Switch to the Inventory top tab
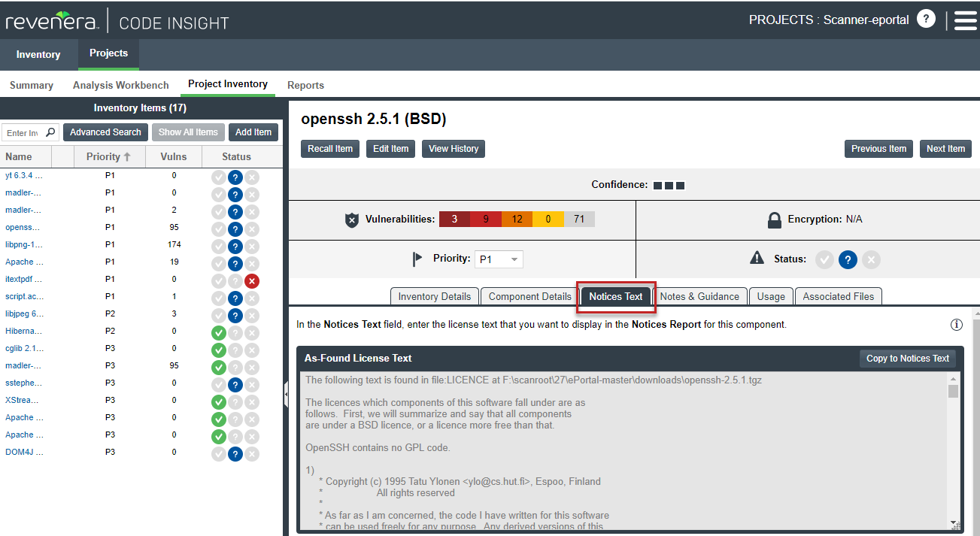The width and height of the screenshot is (980, 536). coord(38,54)
